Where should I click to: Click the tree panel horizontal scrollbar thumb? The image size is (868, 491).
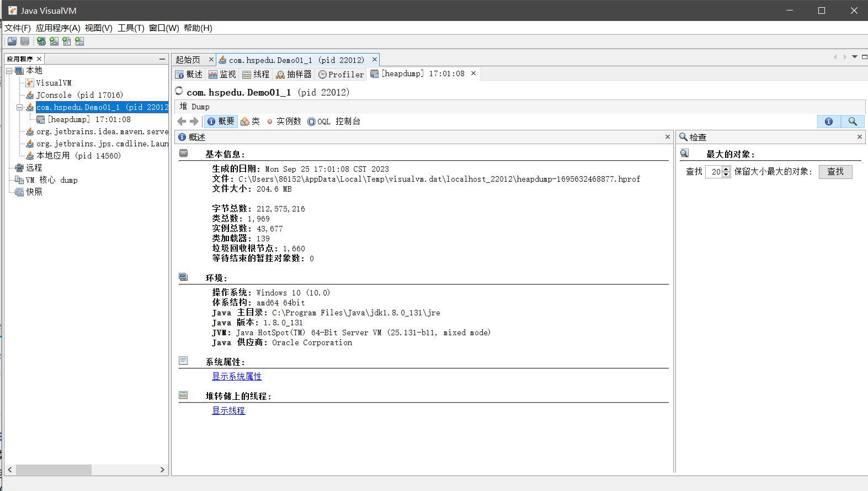pyautogui.click(x=54, y=469)
